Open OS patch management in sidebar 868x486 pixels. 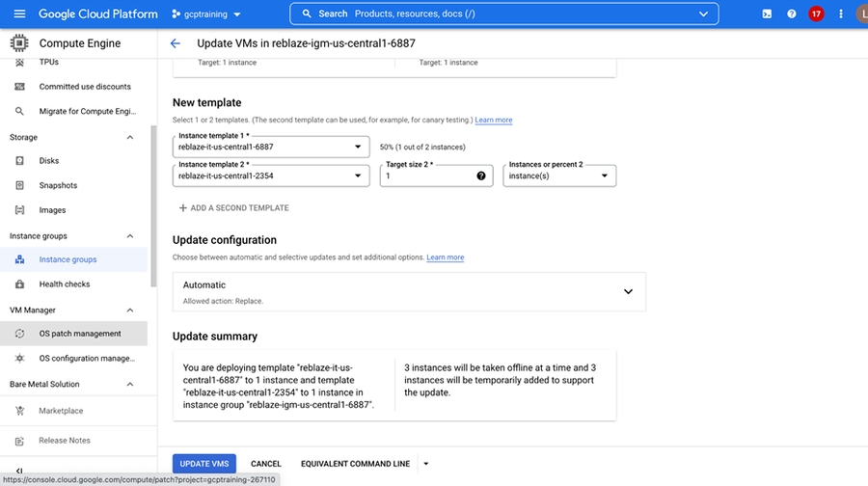[x=80, y=334]
